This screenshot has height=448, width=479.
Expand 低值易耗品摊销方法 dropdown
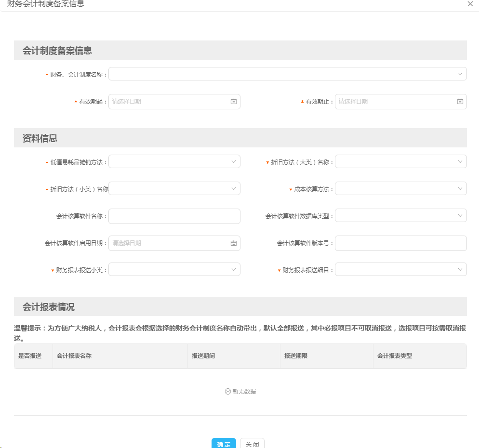tap(174, 161)
